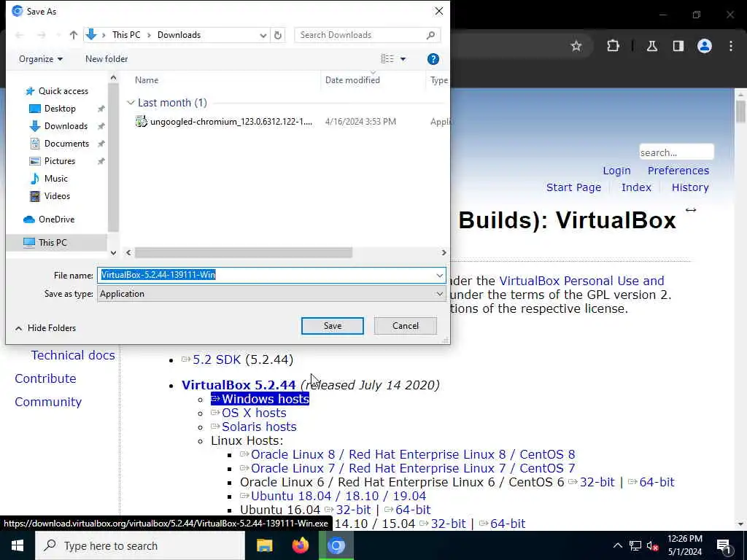The image size is (747, 560).
Task: Open the Save As help question mark icon
Action: 433,59
